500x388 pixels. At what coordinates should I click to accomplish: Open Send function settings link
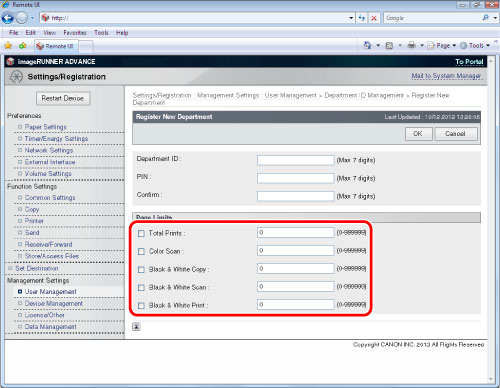tap(32, 233)
